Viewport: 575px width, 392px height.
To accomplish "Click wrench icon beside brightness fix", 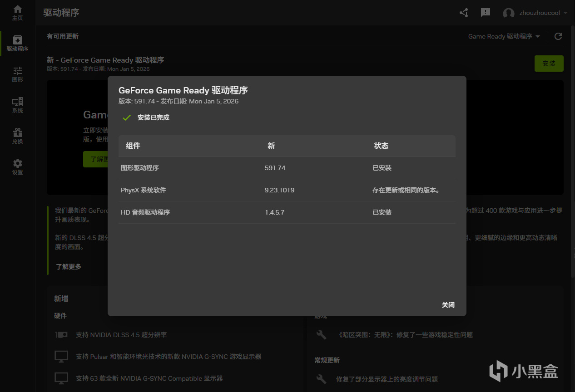I will [321, 378].
